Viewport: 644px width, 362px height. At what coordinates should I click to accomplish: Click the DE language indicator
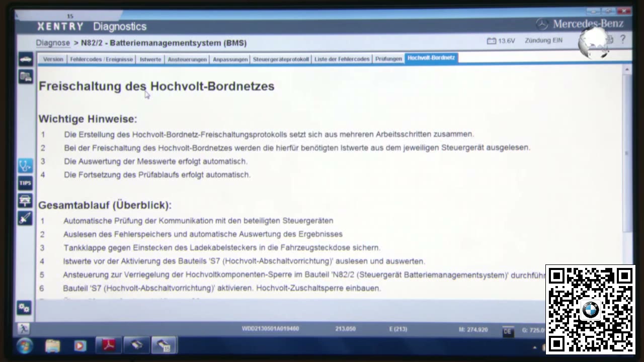(x=507, y=331)
